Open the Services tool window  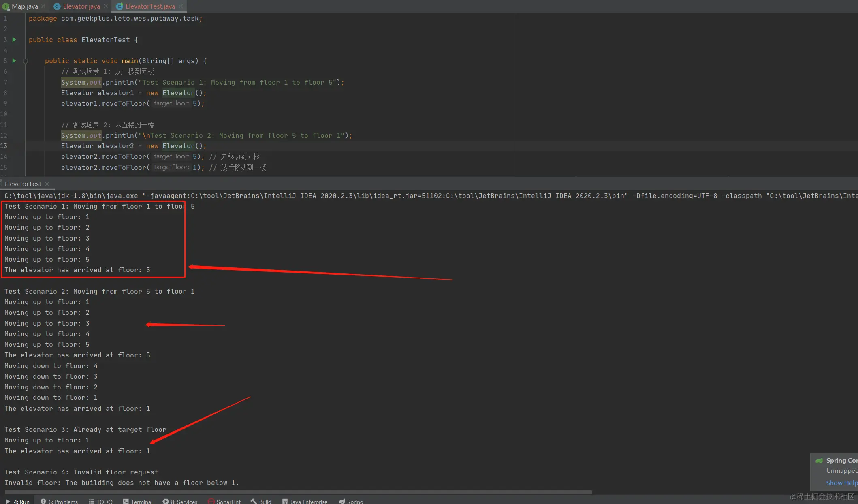pos(180,501)
